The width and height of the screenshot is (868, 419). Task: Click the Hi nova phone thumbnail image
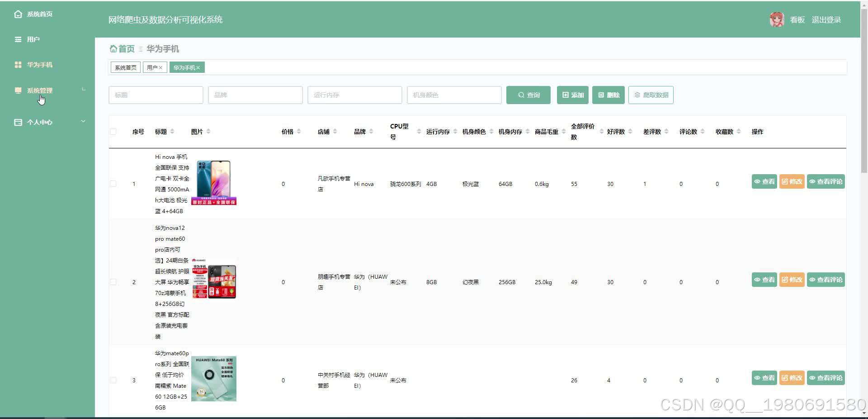pyautogui.click(x=214, y=182)
